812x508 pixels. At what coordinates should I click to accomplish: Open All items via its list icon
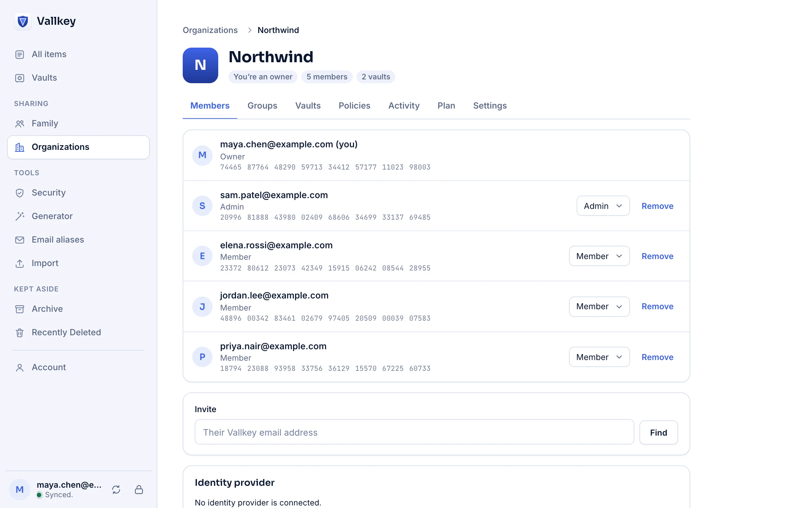point(20,54)
